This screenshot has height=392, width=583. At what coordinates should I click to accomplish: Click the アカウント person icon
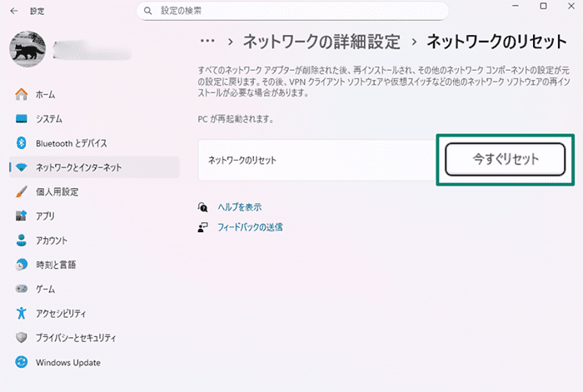pos(22,241)
